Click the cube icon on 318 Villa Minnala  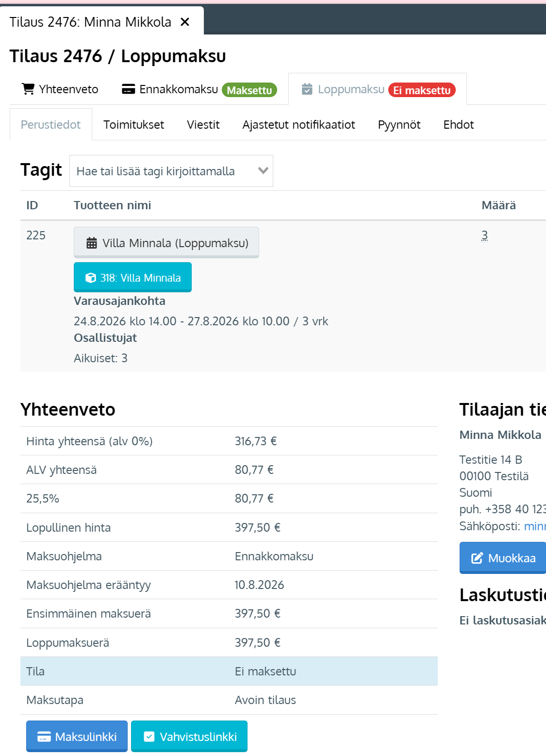(x=91, y=278)
